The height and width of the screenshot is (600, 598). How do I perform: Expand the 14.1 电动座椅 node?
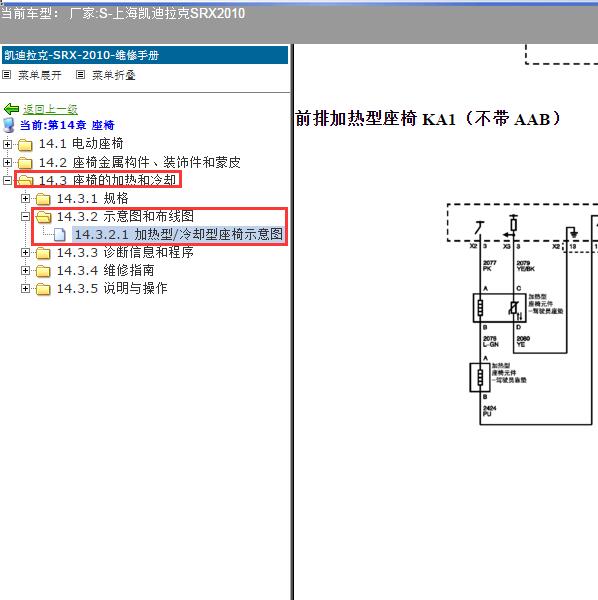pyautogui.click(x=7, y=144)
